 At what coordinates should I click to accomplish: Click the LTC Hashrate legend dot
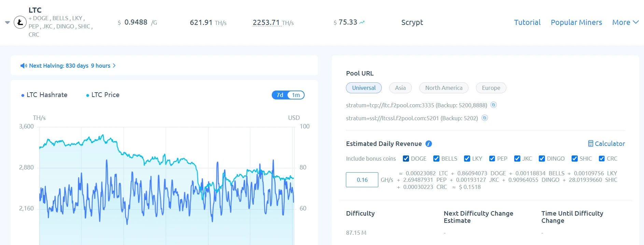pyautogui.click(x=23, y=95)
